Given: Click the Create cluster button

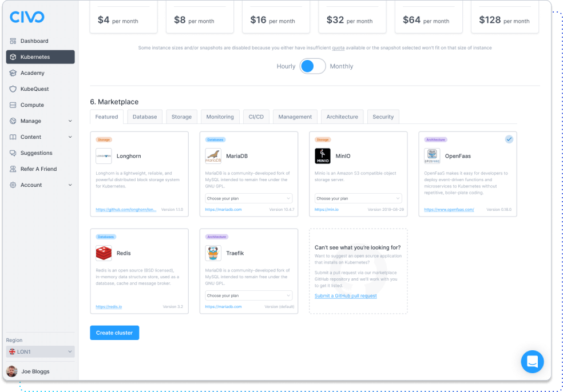Looking at the screenshot, I should (x=114, y=333).
